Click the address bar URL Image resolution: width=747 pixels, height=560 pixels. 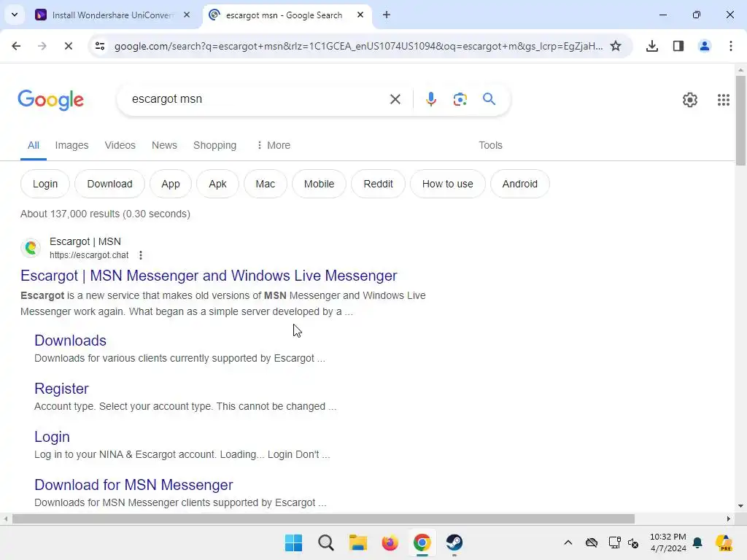(358, 46)
